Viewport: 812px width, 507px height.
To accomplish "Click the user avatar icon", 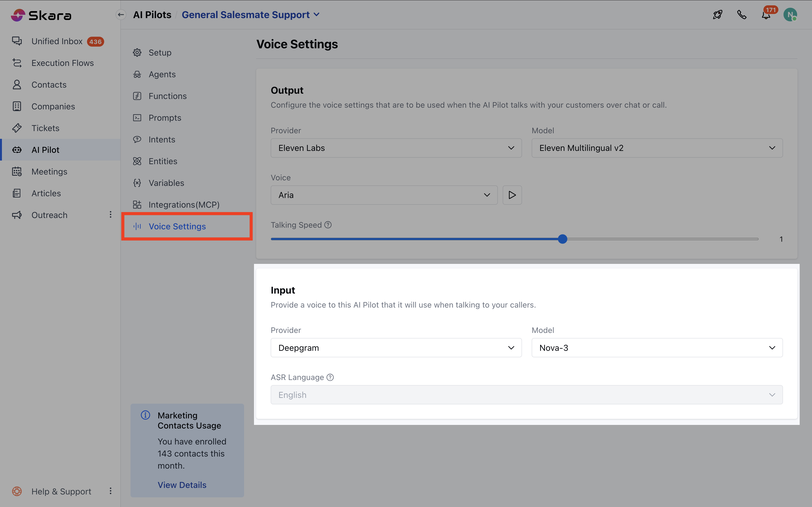I will point(790,15).
